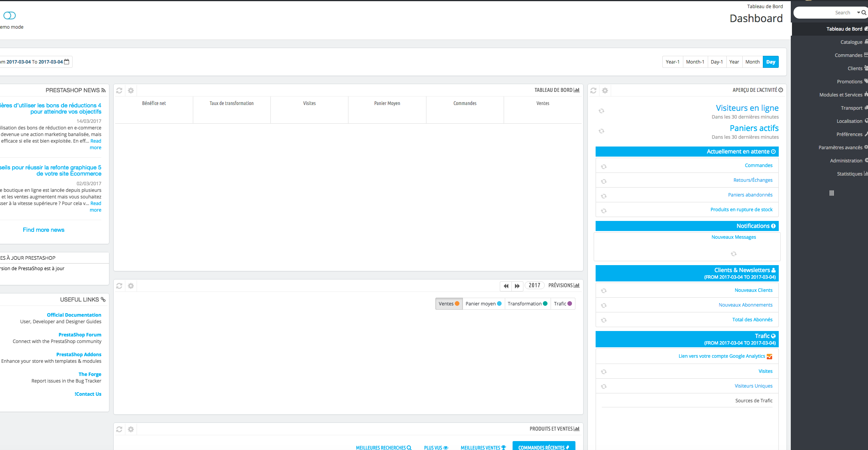The height and width of the screenshot is (450, 868).
Task: Open the search filter dropdown arrow
Action: (858, 13)
